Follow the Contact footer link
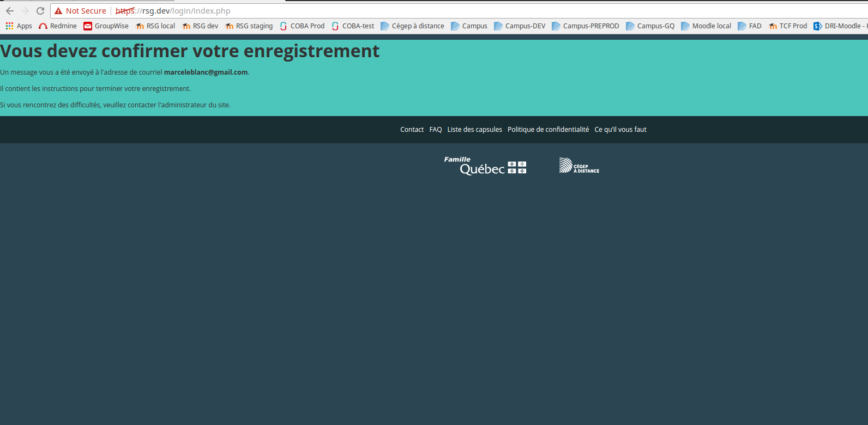The image size is (868, 425). click(412, 130)
